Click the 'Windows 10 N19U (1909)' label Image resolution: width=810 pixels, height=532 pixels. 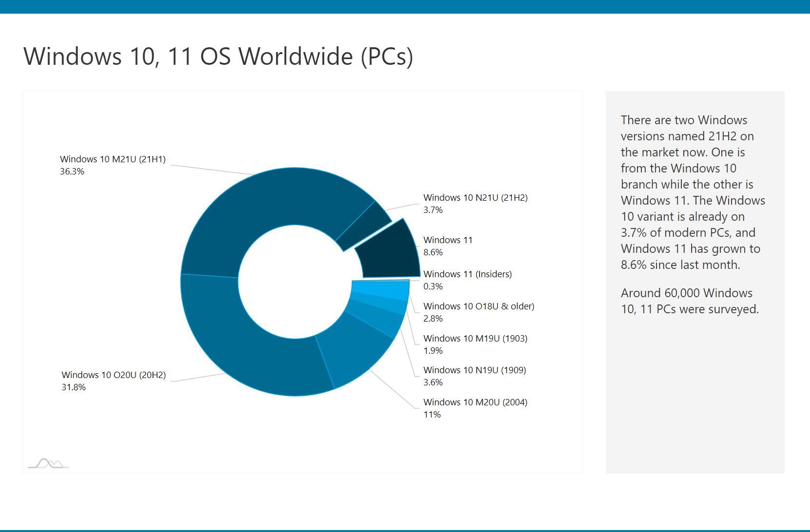coord(475,370)
